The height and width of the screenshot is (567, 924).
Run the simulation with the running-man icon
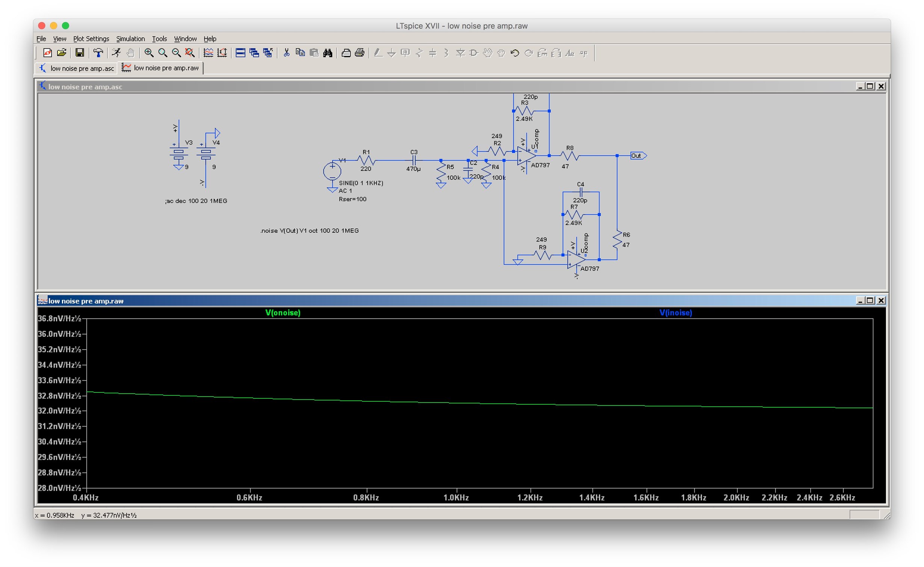[116, 53]
